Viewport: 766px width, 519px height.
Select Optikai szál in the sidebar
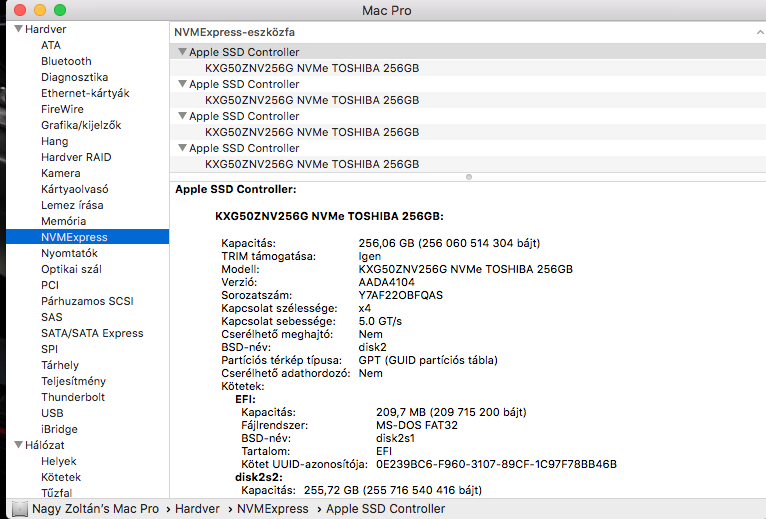pyautogui.click(x=71, y=269)
